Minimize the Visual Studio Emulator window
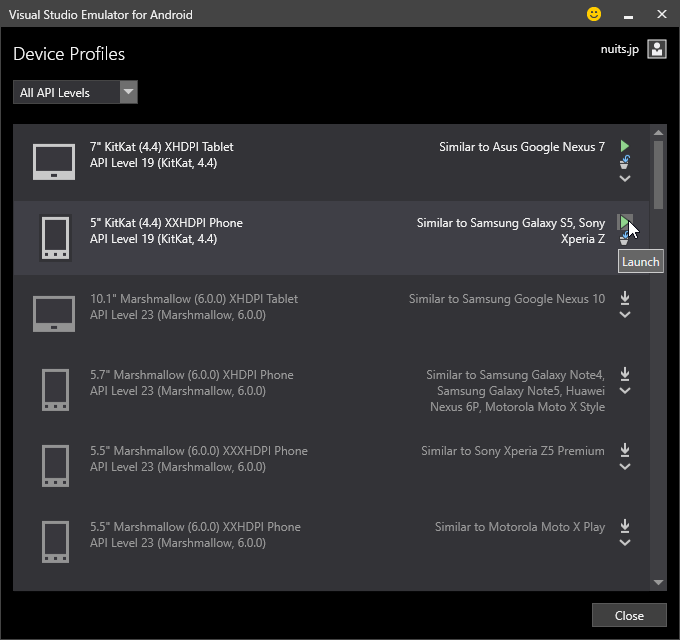The width and height of the screenshot is (680, 640). 628,15
